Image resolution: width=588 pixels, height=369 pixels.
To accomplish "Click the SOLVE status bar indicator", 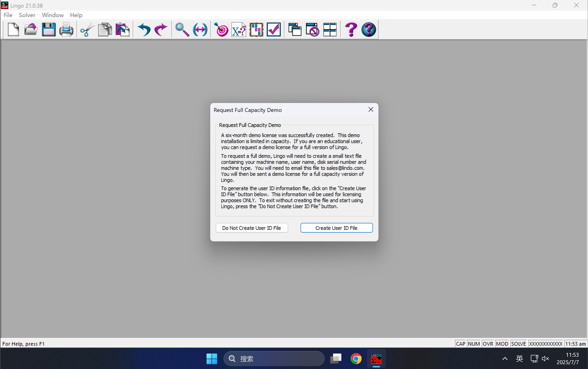I will [519, 344].
